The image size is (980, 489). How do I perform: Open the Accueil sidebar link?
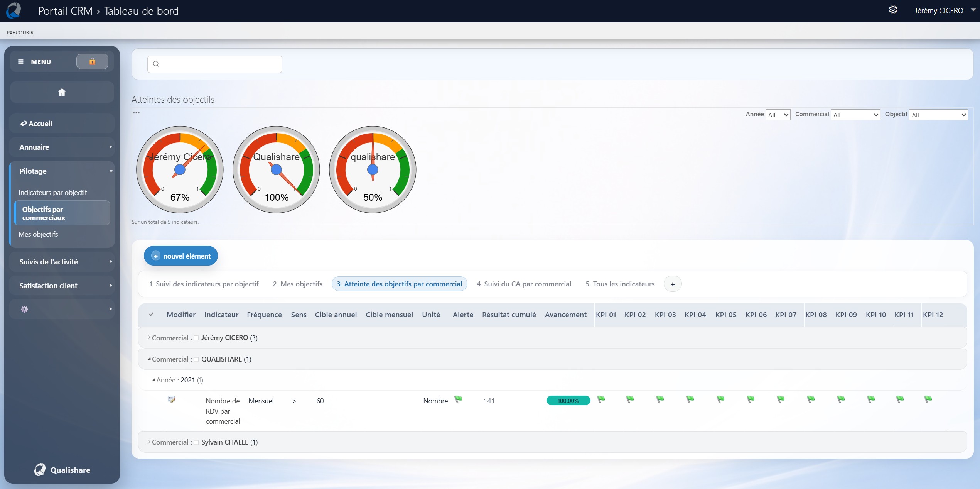[x=62, y=124]
